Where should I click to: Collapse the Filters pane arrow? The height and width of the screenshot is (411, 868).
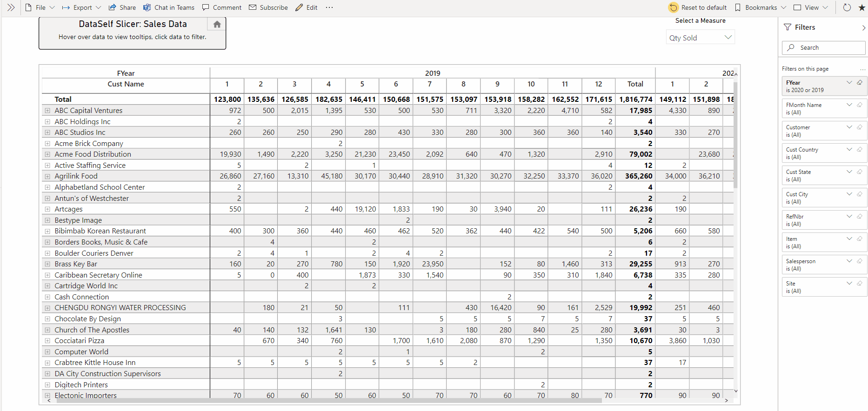(x=863, y=28)
